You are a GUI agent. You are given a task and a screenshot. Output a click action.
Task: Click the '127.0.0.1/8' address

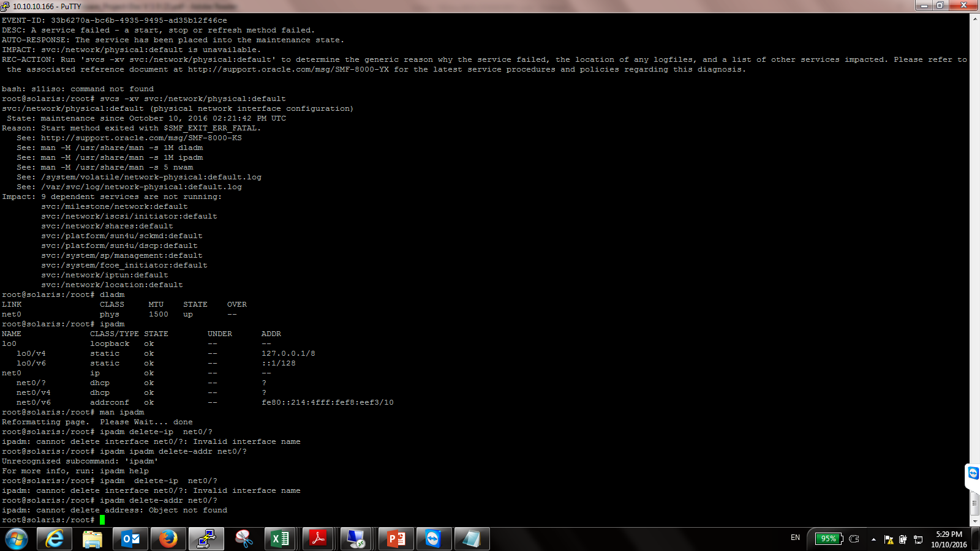click(x=288, y=353)
